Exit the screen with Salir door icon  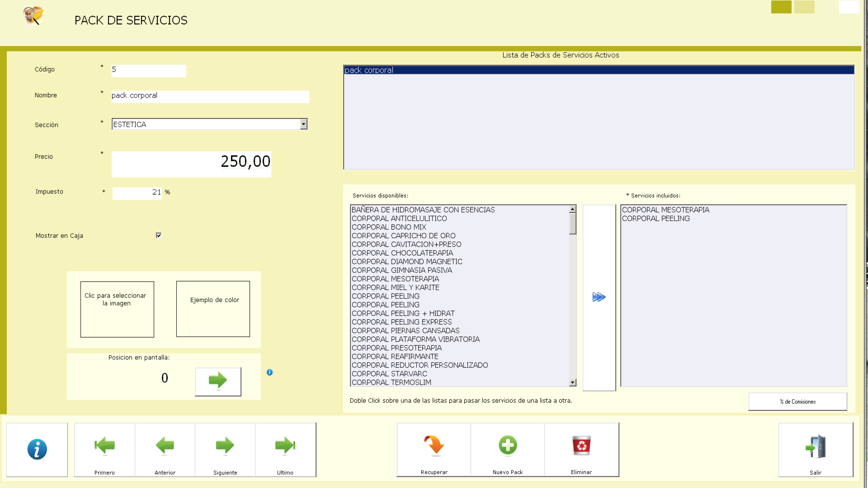click(816, 447)
